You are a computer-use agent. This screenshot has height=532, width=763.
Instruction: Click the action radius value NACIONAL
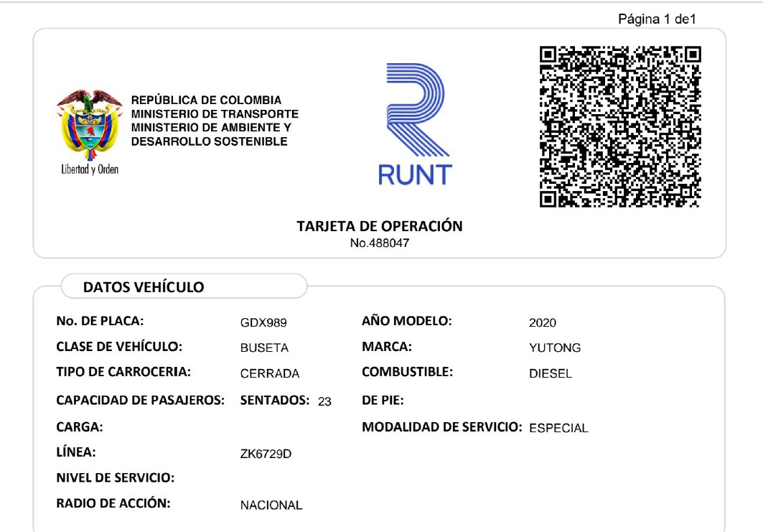click(271, 505)
